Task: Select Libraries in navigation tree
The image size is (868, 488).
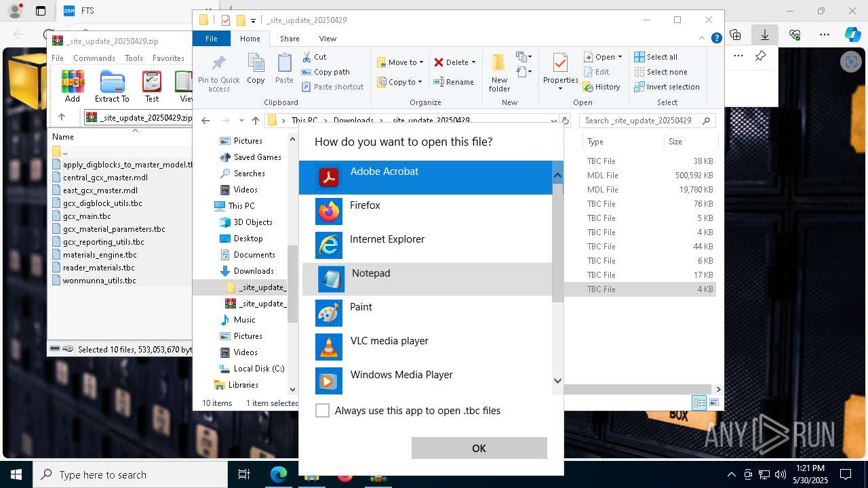Action: [236, 385]
